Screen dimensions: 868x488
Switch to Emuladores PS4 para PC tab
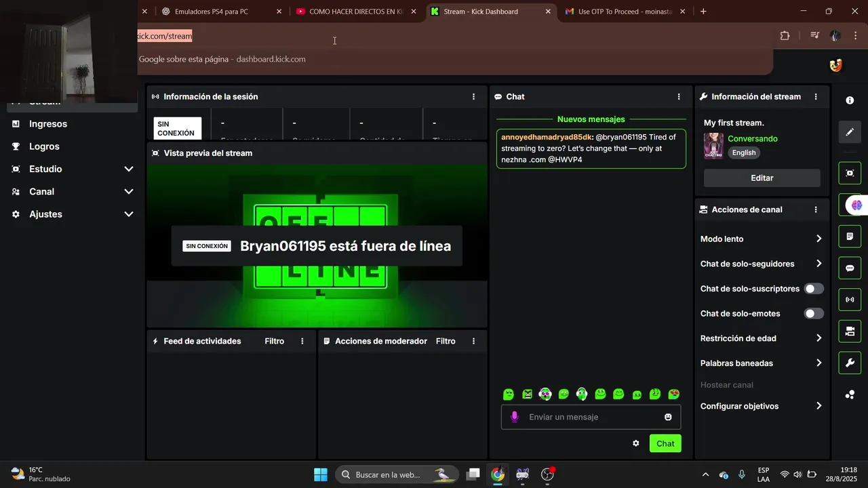tap(220, 12)
